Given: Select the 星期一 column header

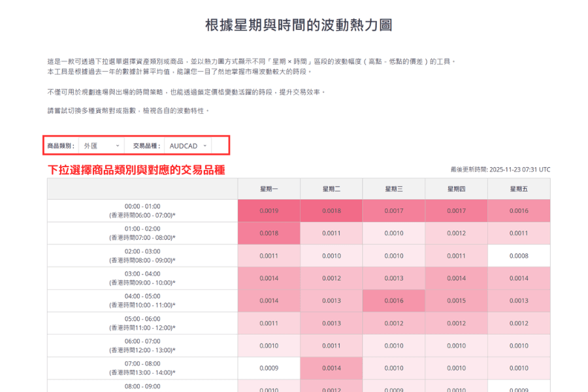Looking at the screenshot, I should (x=269, y=188).
